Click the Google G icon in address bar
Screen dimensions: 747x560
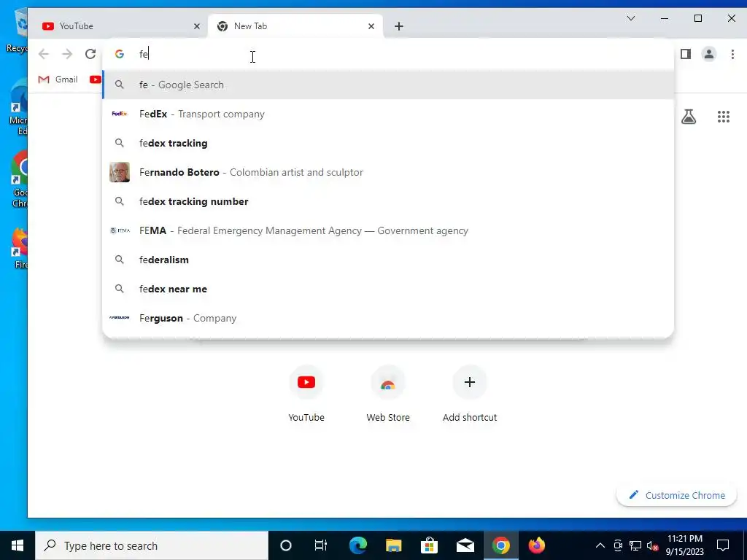click(120, 54)
